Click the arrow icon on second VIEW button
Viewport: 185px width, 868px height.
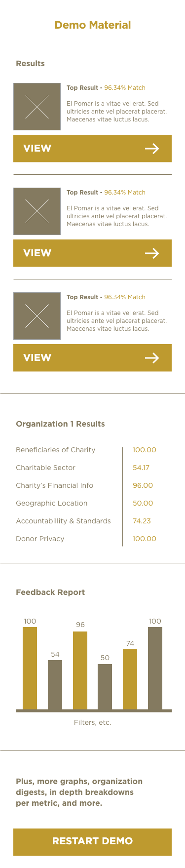tap(152, 253)
